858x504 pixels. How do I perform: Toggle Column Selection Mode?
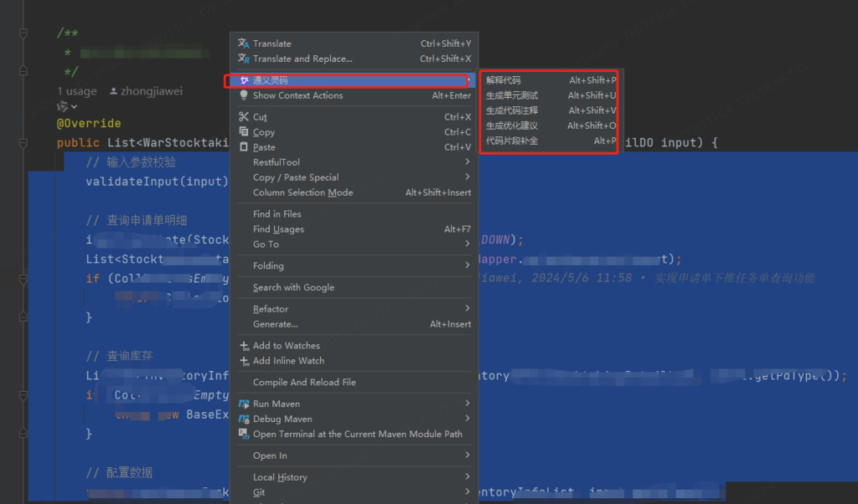point(302,193)
